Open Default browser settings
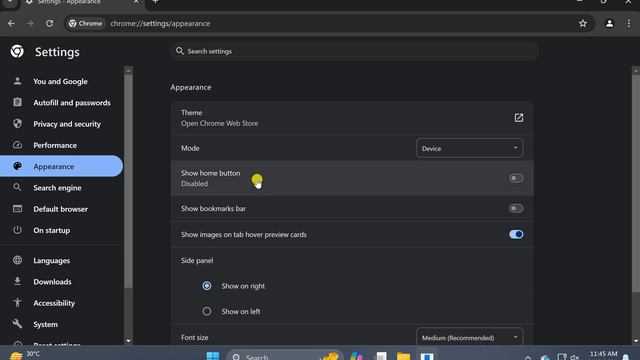640x360 pixels. 61,209
